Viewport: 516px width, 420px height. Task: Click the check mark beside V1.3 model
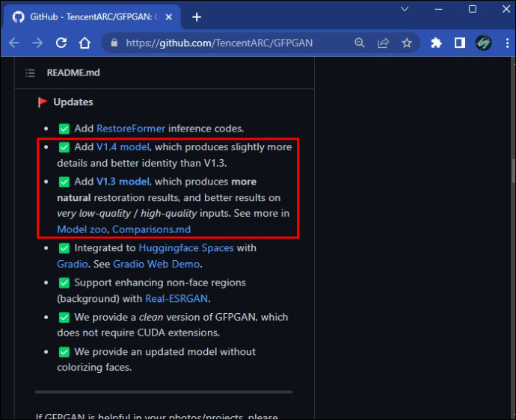pyautogui.click(x=64, y=182)
